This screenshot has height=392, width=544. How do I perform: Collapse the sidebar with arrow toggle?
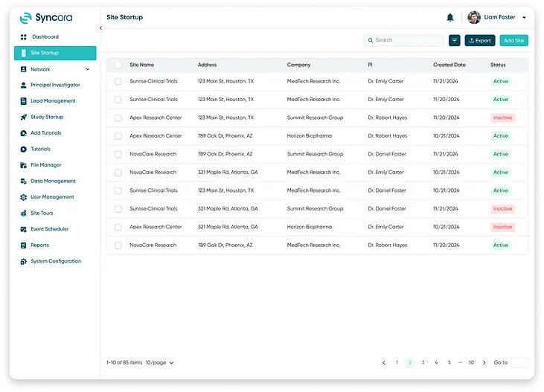100,28
